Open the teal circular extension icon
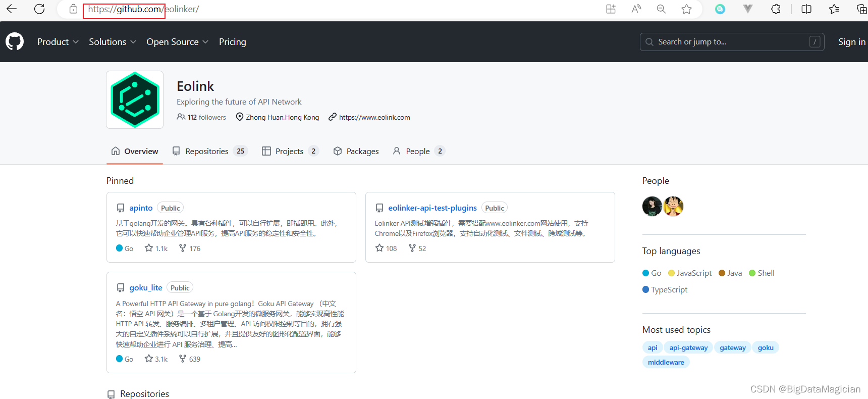 (720, 9)
